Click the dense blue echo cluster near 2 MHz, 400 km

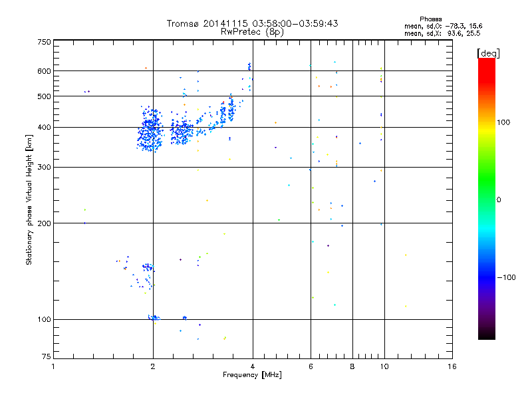point(150,129)
